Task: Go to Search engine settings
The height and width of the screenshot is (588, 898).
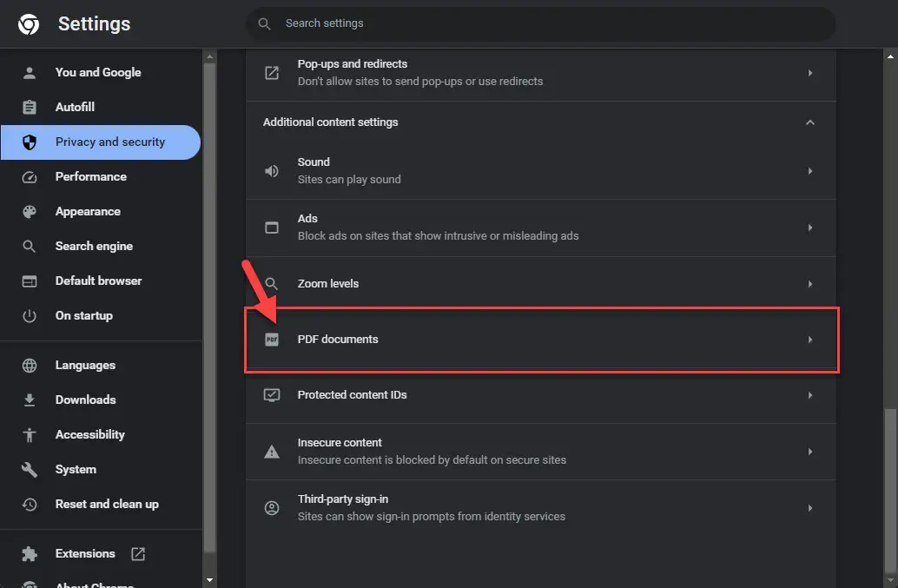Action: click(x=94, y=247)
